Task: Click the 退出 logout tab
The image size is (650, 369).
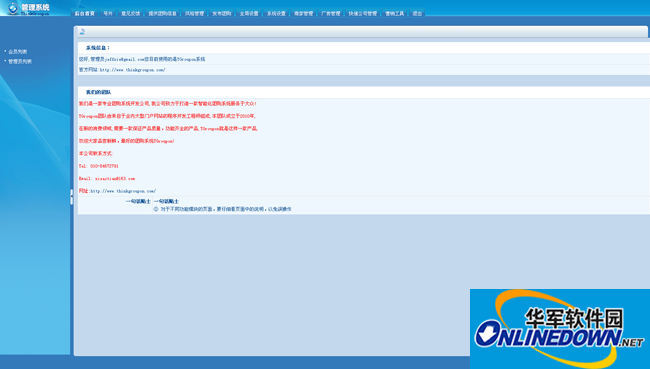Action: 417,13
